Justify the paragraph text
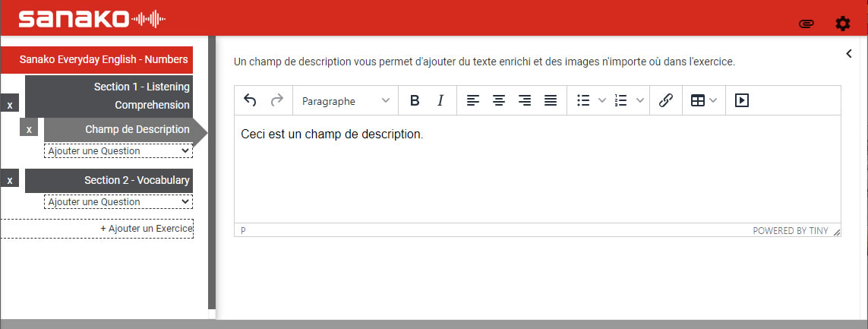The height and width of the screenshot is (329, 868). pyautogui.click(x=551, y=100)
